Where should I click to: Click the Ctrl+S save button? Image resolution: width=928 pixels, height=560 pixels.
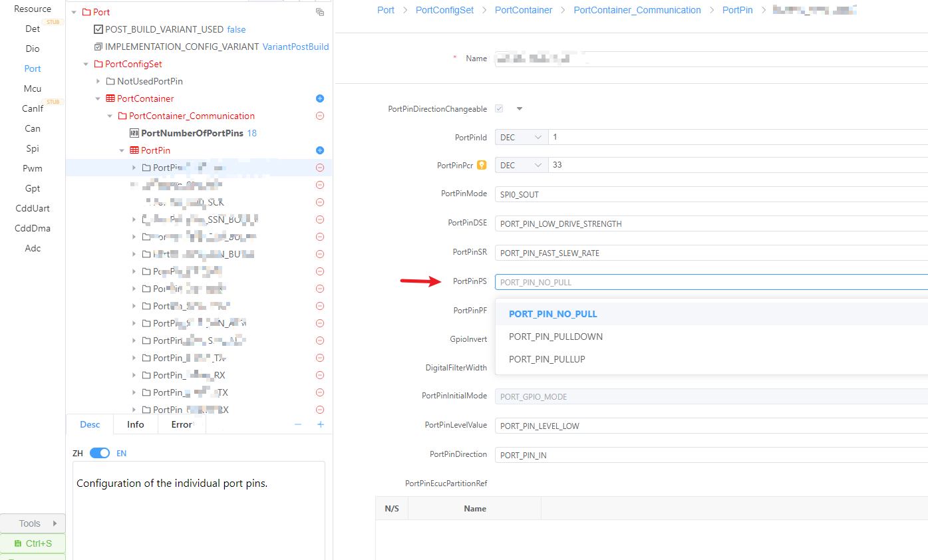click(x=33, y=543)
